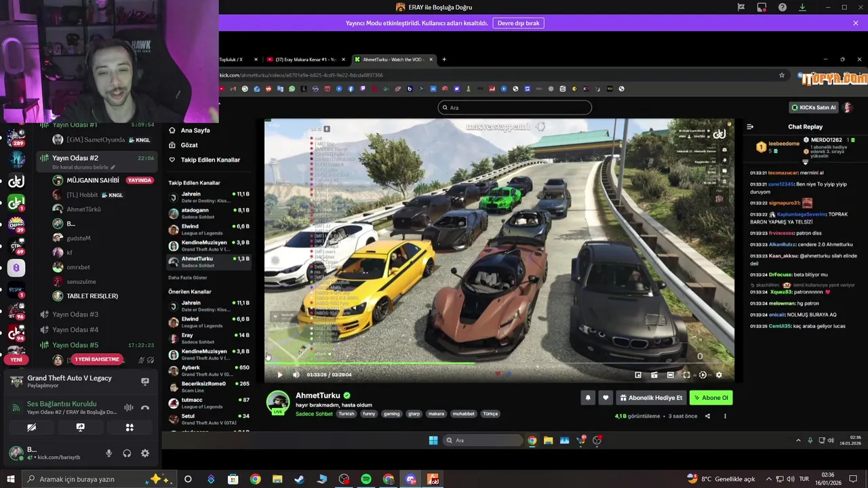
Task: Open Discord activities button
Action: click(130, 428)
